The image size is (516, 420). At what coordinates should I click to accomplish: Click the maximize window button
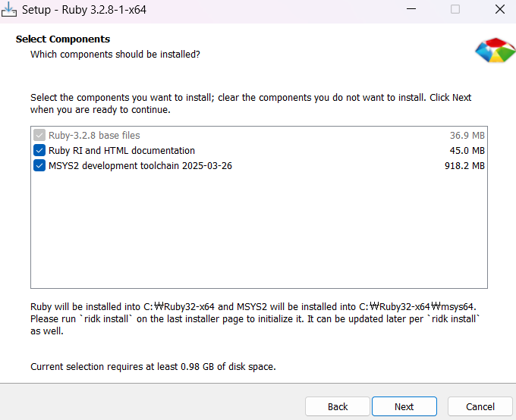pos(455,10)
